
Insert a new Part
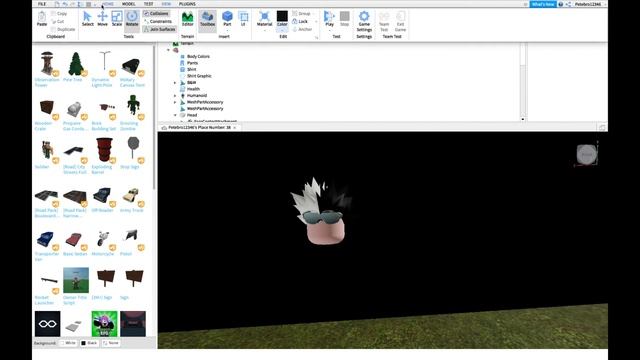(227, 17)
